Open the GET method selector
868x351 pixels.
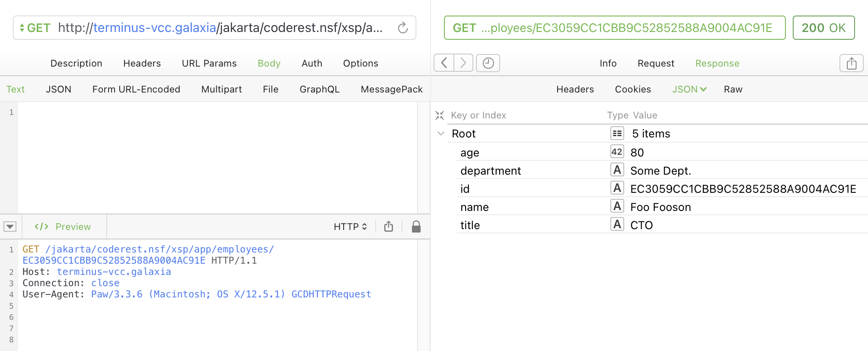(x=35, y=28)
